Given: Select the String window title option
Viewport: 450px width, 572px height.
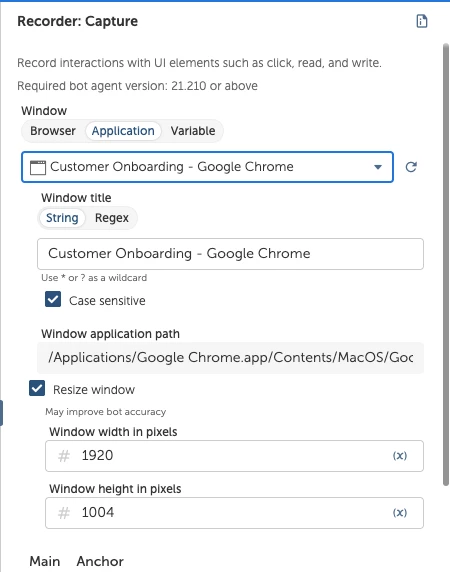Looking at the screenshot, I should [x=62, y=218].
